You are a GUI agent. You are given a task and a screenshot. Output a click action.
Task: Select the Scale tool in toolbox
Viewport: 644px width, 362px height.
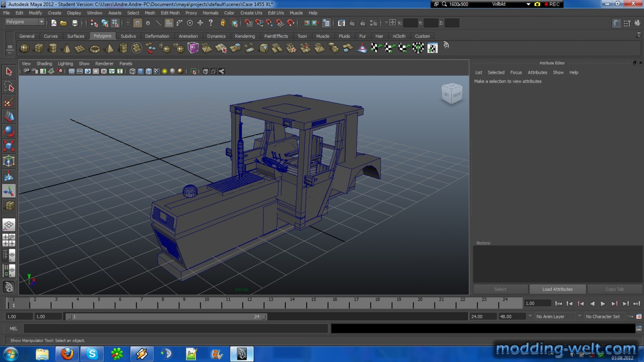point(9,147)
